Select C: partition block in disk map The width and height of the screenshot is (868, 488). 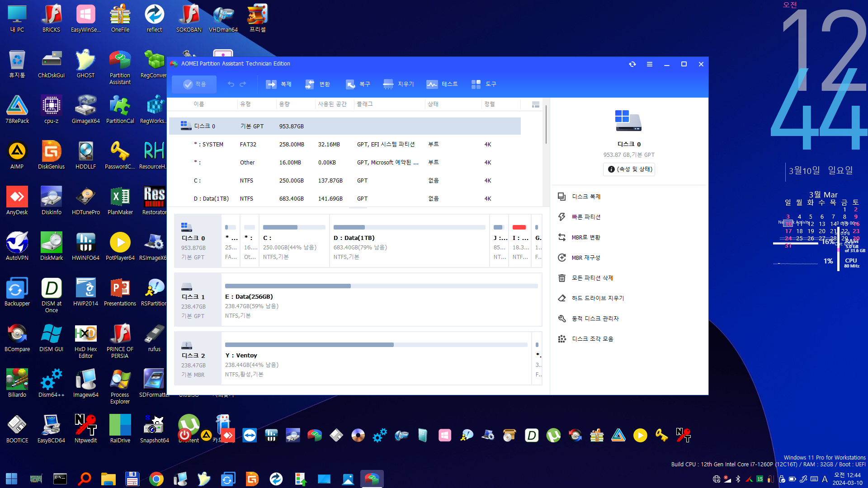point(294,241)
